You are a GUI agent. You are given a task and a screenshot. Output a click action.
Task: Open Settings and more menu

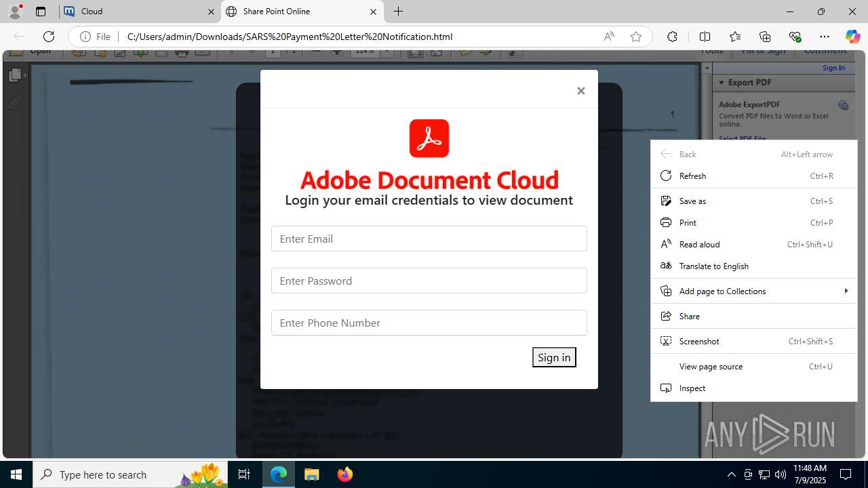pyautogui.click(x=825, y=37)
